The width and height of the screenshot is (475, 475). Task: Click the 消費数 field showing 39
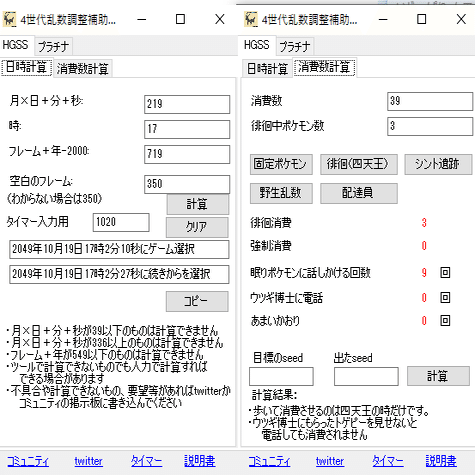(x=430, y=101)
